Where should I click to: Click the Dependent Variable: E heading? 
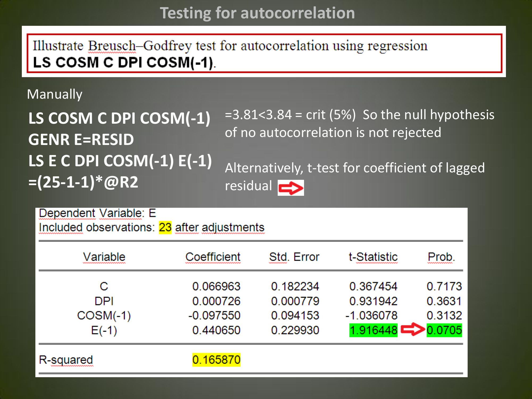pyautogui.click(x=97, y=213)
